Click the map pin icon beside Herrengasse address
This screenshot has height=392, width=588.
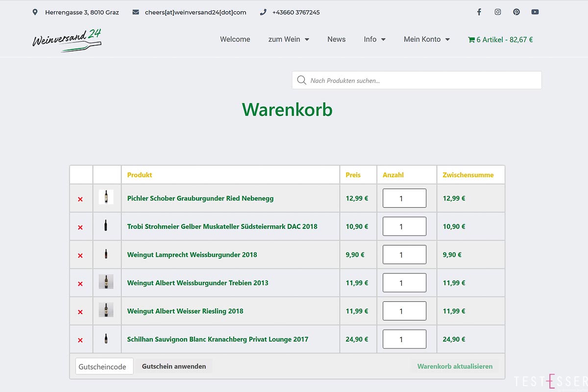coord(35,12)
